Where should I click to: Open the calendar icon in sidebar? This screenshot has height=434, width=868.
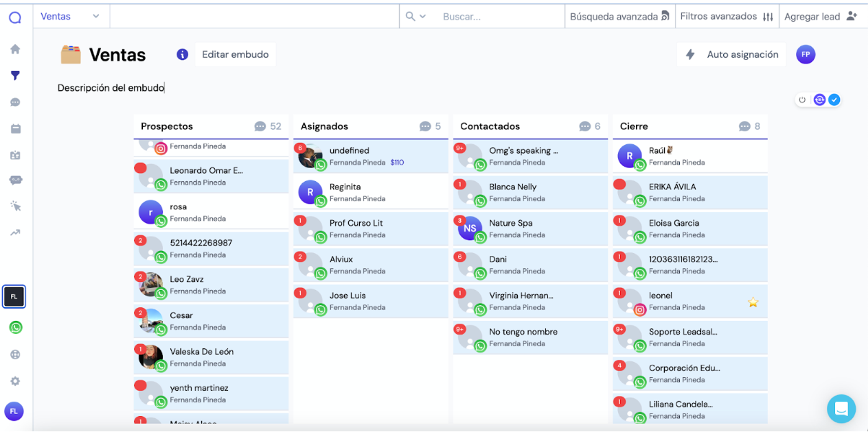(x=16, y=129)
